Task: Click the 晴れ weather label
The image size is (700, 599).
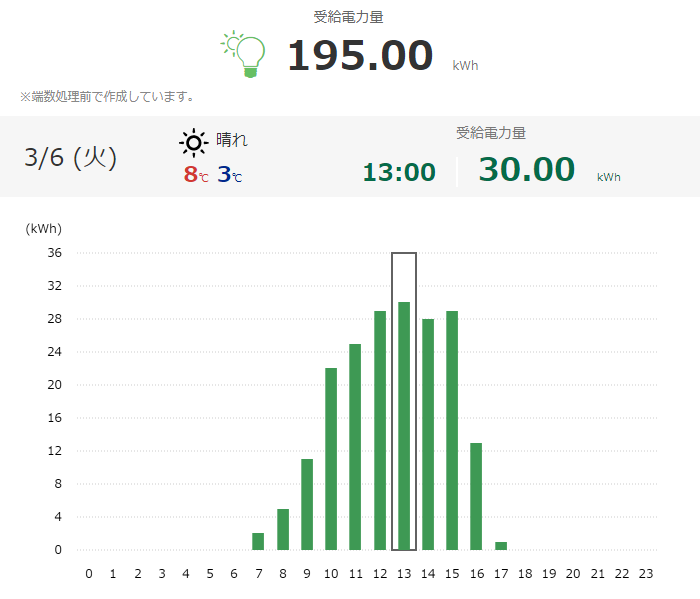Action: pyautogui.click(x=232, y=140)
